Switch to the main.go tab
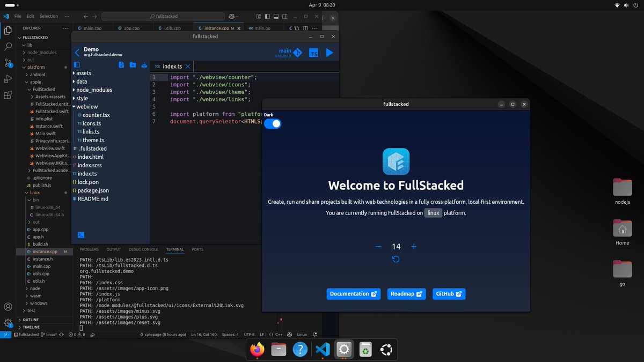 click(262, 28)
